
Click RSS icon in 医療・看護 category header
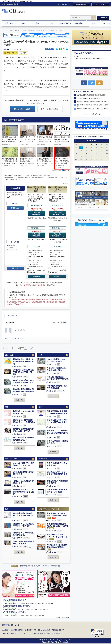point(33,355)
